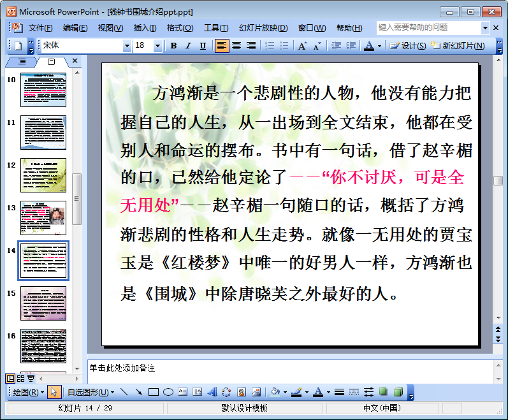Switch to the Slides thumbnail tab
This screenshot has width=508, height=420.
point(51,62)
